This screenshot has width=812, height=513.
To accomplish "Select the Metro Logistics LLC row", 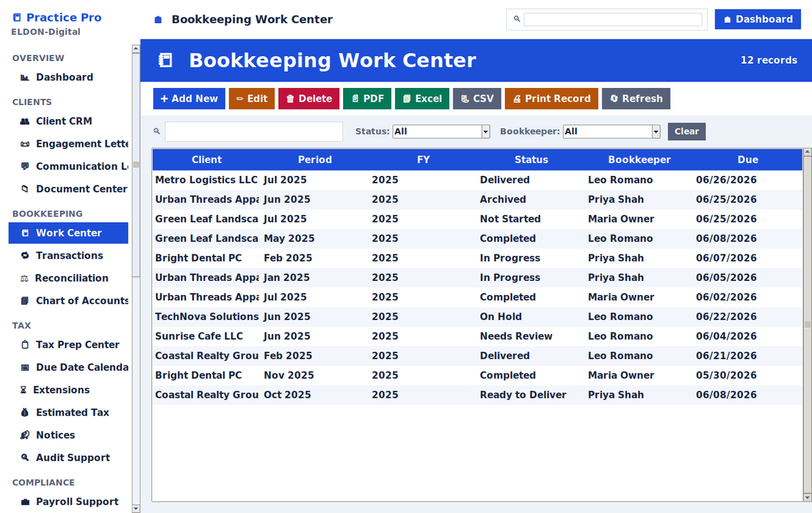I will click(x=477, y=180).
